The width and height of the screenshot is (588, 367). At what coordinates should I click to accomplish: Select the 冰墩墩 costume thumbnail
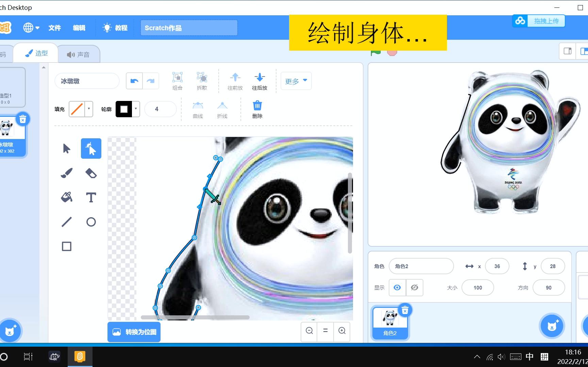[12, 136]
